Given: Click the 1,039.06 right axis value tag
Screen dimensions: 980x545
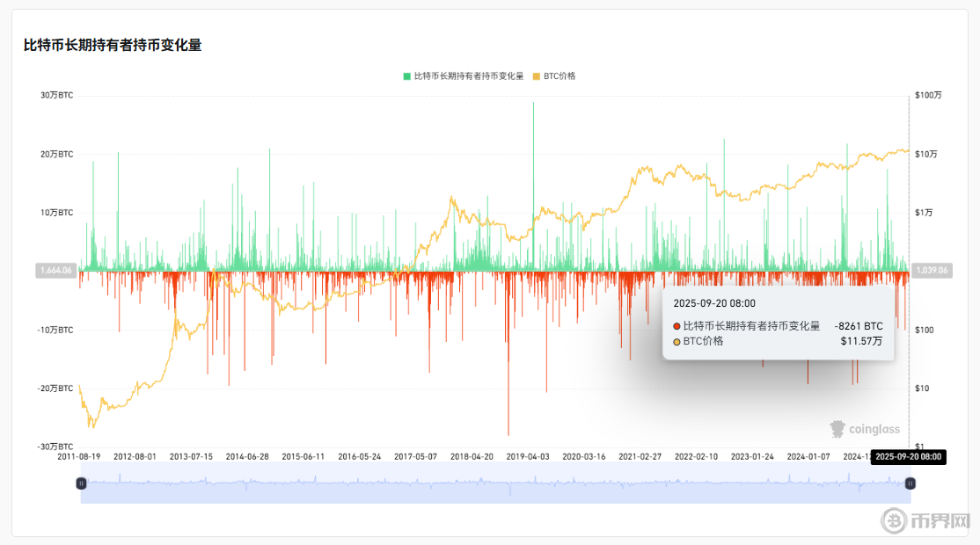Looking at the screenshot, I should (932, 271).
